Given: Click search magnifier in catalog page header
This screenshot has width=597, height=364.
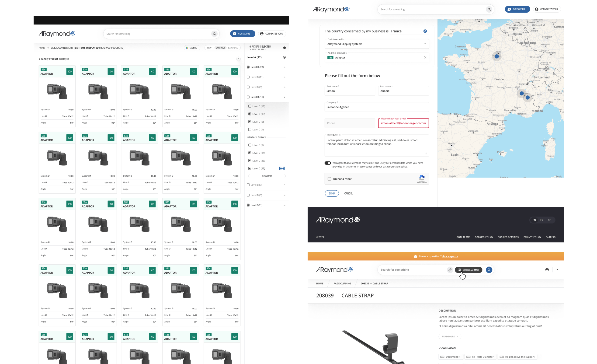Looking at the screenshot, I should [214, 34].
